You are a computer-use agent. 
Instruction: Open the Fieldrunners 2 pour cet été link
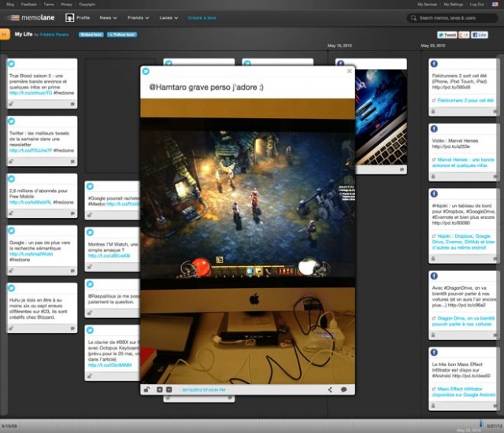pyautogui.click(x=465, y=101)
